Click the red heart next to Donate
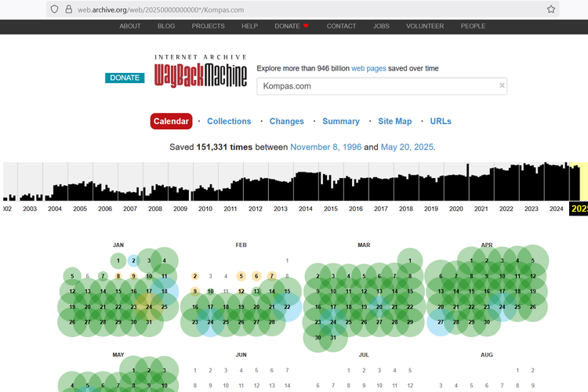 coord(306,26)
